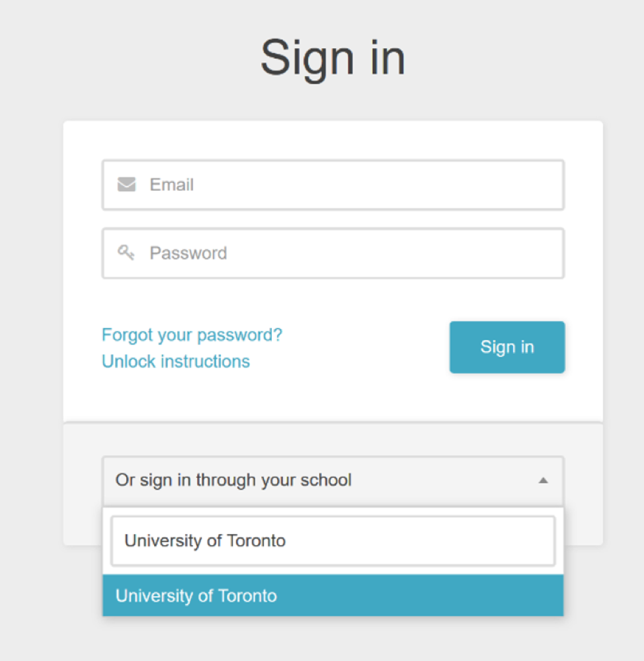The width and height of the screenshot is (644, 661).
Task: Click the school search box containing University of Toronto
Action: (x=333, y=541)
